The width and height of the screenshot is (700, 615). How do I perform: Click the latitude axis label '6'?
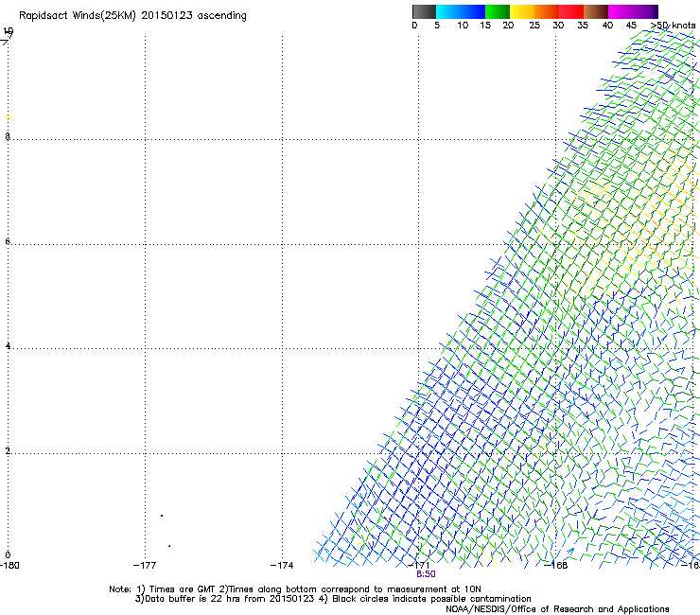tap(8, 241)
